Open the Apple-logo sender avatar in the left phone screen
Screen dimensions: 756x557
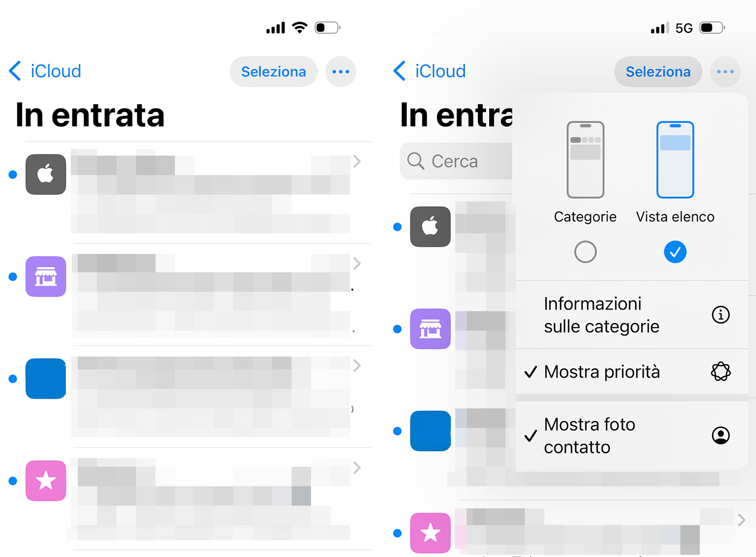[46, 175]
